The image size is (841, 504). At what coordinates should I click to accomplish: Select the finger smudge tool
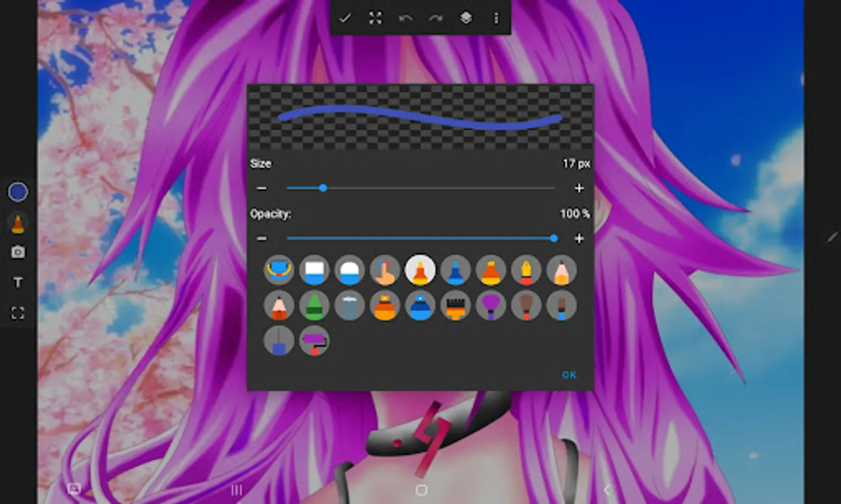click(385, 270)
